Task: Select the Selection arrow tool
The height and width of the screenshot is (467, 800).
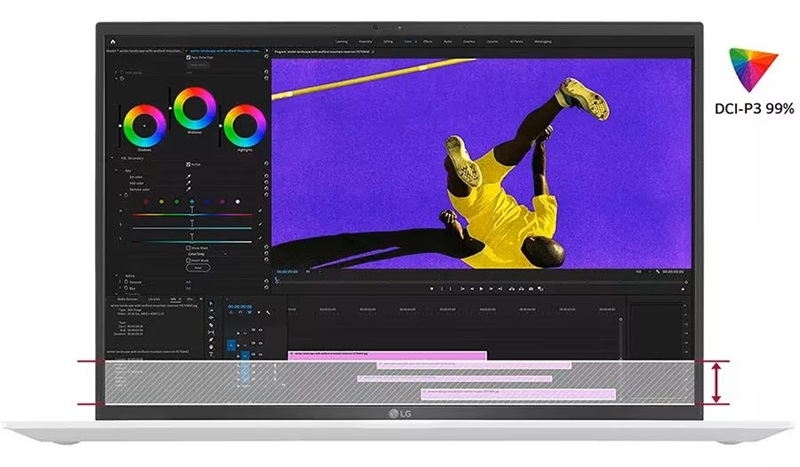Action: (x=211, y=303)
